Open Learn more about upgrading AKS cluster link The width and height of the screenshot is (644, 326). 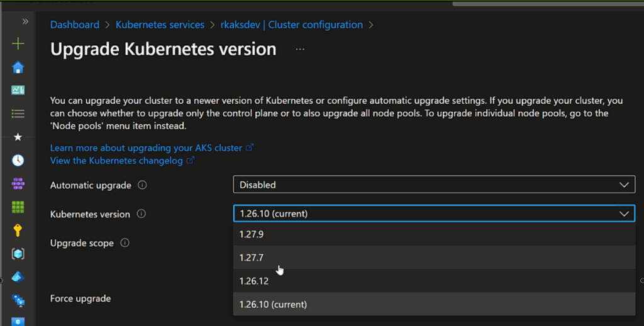146,148
